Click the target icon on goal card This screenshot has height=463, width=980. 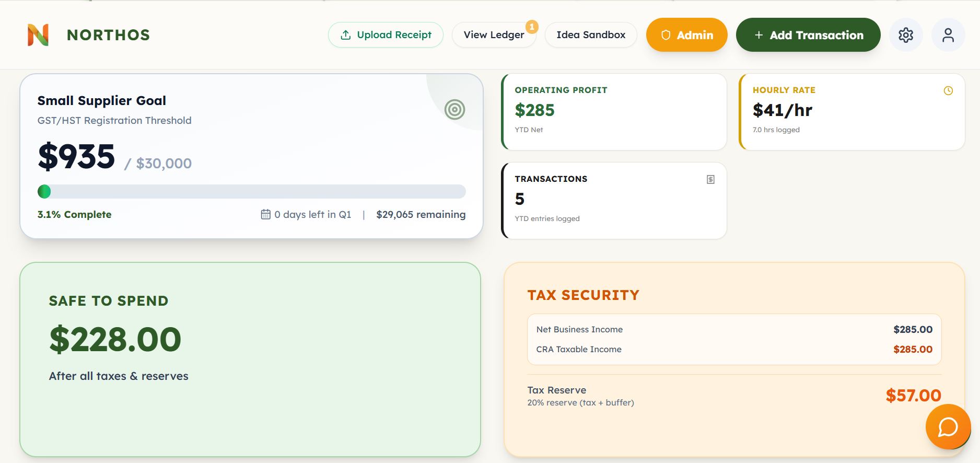(454, 110)
